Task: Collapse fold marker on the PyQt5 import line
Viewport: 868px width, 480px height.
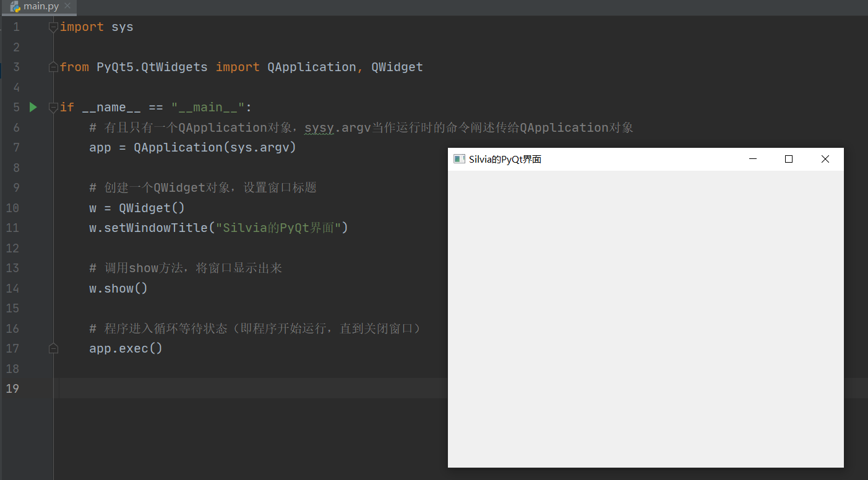Action: pos(53,67)
